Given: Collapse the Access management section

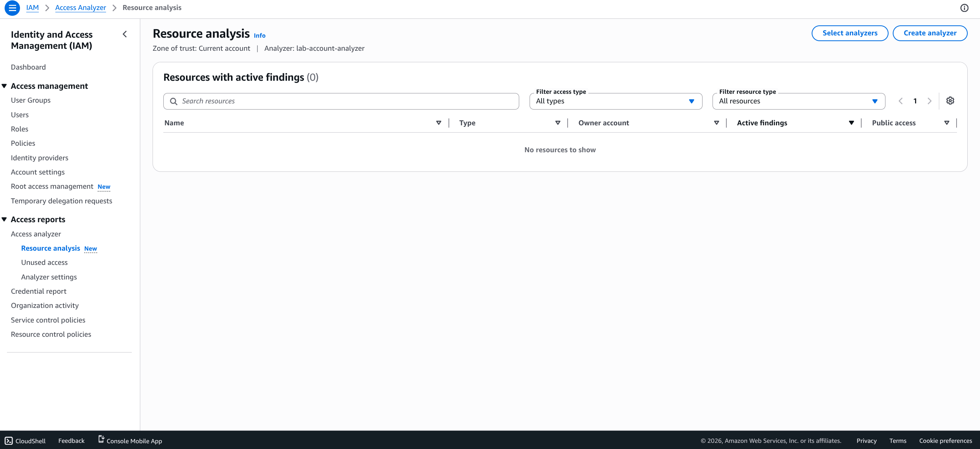Looking at the screenshot, I should pos(4,86).
